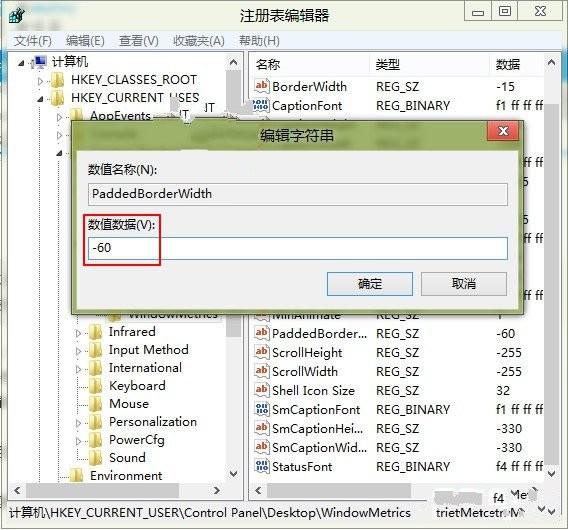Image resolution: width=568 pixels, height=530 pixels.
Task: Click the tree pane horizontal scrollbar
Action: (x=117, y=491)
